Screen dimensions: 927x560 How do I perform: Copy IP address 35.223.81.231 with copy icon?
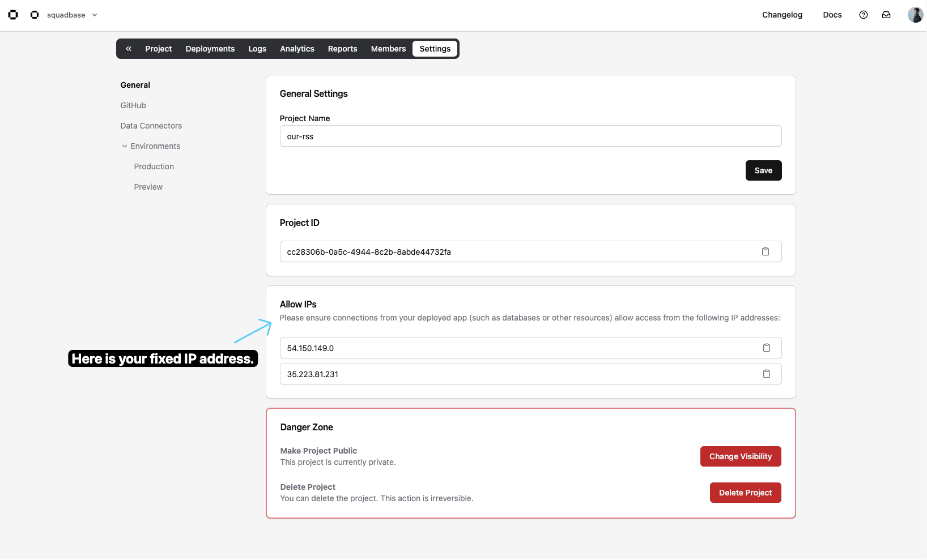[767, 374]
